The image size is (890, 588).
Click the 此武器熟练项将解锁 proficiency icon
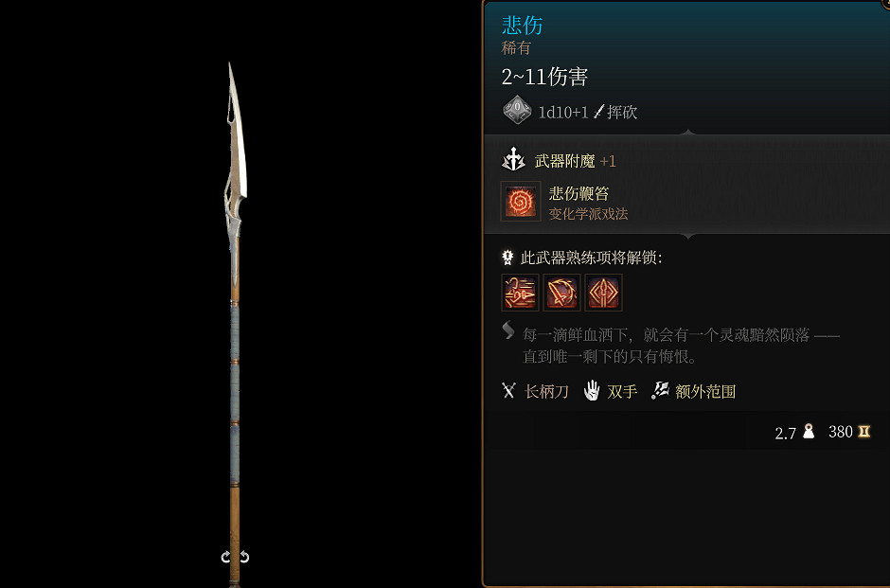pos(508,258)
